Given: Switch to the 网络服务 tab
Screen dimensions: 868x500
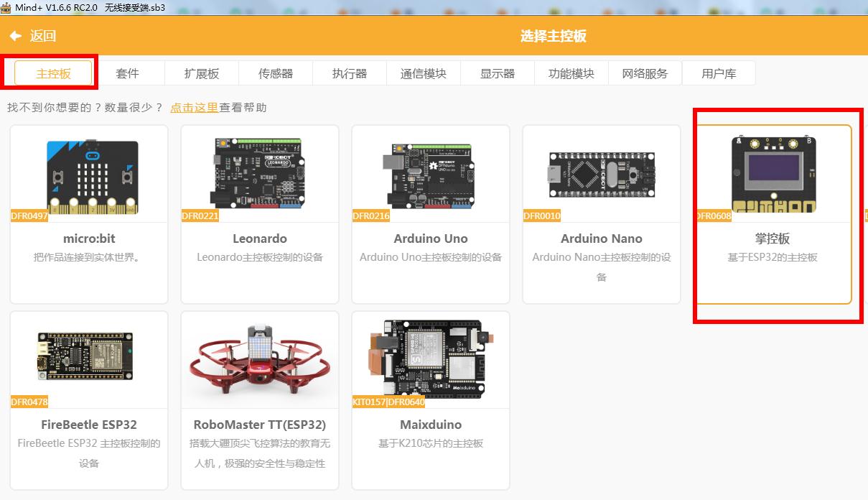Looking at the screenshot, I should 645,73.
